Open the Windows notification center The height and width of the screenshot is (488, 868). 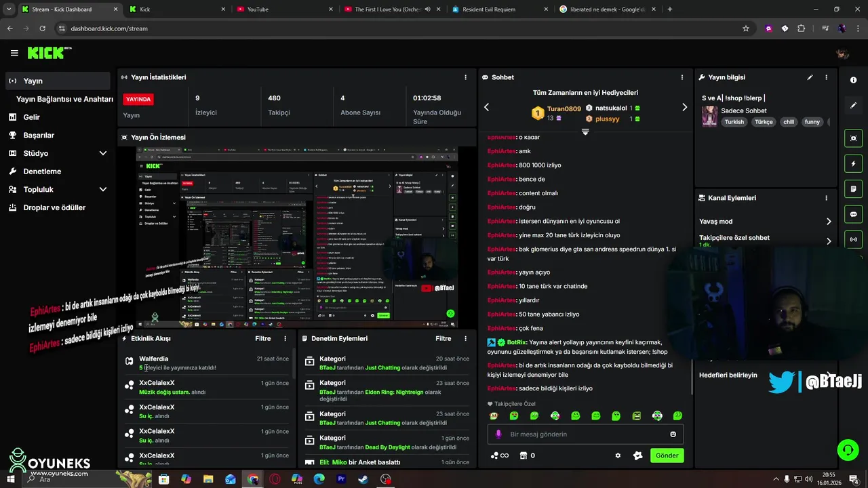[854, 479]
